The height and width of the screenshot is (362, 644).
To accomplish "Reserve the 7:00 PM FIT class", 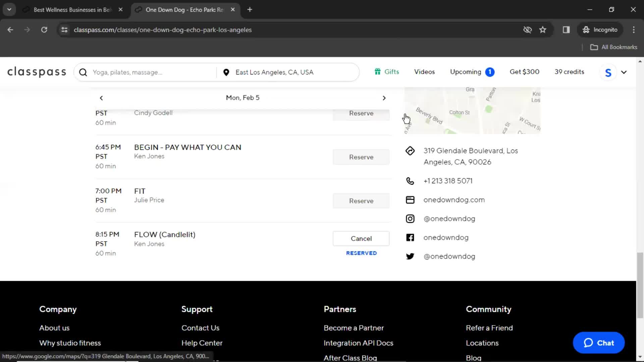I will click(361, 201).
